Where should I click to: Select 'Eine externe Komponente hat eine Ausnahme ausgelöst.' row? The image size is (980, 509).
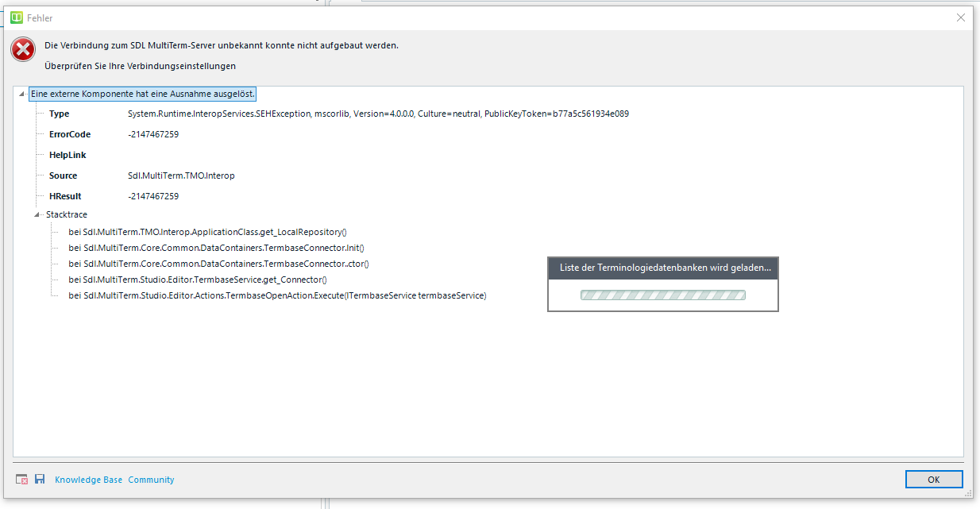pos(142,94)
